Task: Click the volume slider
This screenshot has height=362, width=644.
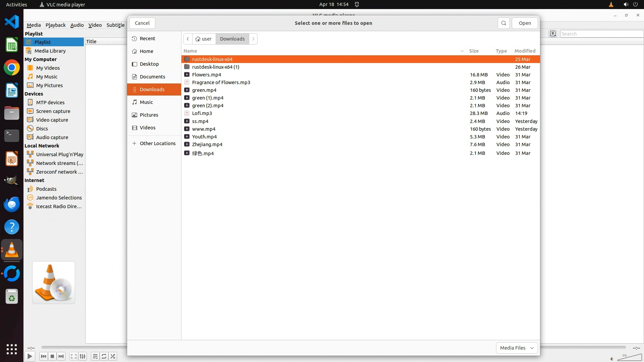Action: (629, 358)
